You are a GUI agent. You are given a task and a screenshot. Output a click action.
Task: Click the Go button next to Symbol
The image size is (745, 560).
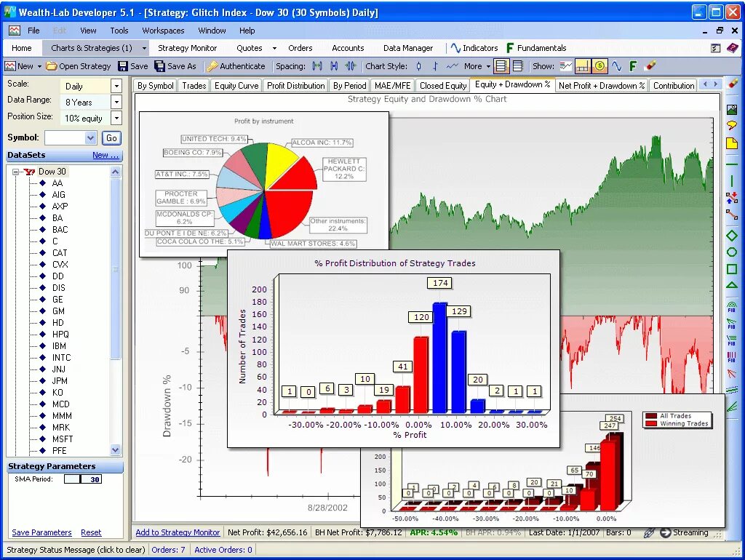pyautogui.click(x=111, y=137)
